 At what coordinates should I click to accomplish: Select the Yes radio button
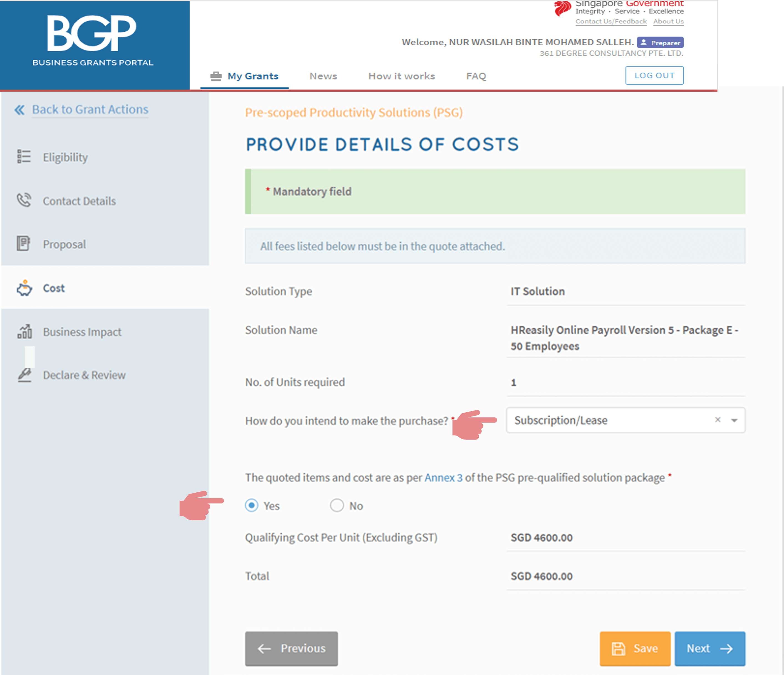[252, 505]
